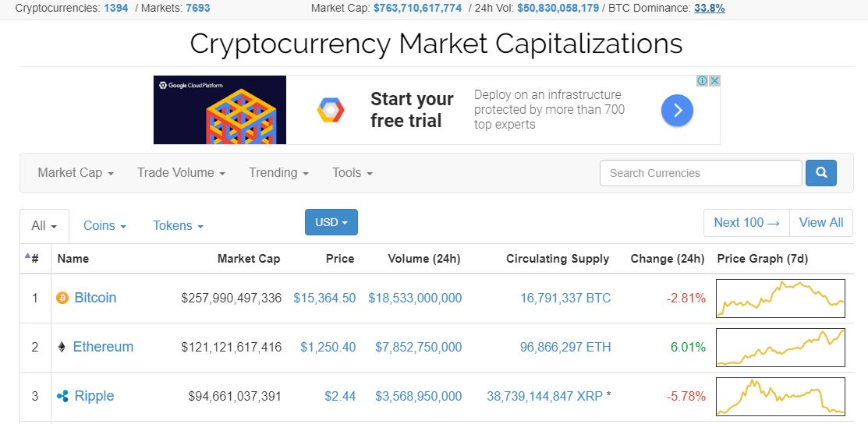Select the Tokens tab

179,226
